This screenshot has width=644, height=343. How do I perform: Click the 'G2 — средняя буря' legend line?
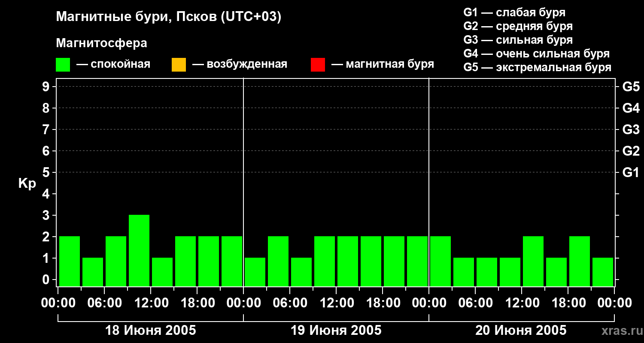click(518, 26)
